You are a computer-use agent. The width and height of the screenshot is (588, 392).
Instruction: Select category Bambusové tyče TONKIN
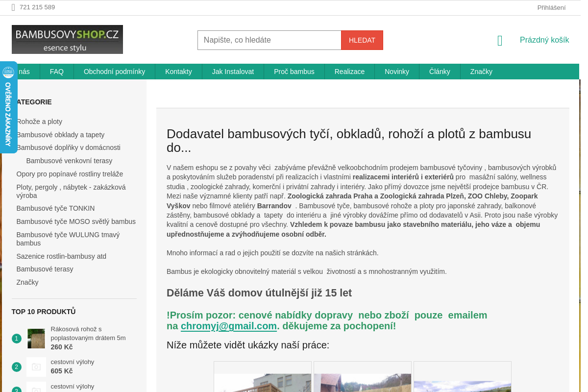point(55,208)
